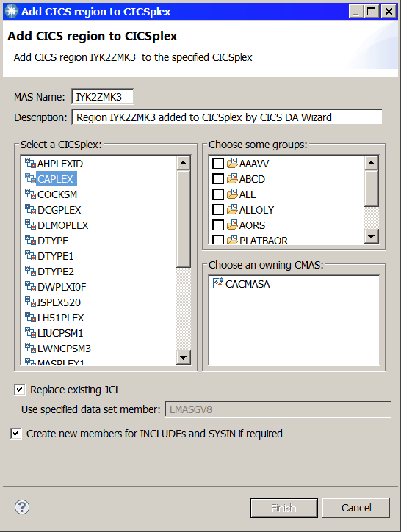Click the CAPLEX CICSplex icon
Image resolution: width=401 pixels, height=532 pixels.
pos(30,178)
